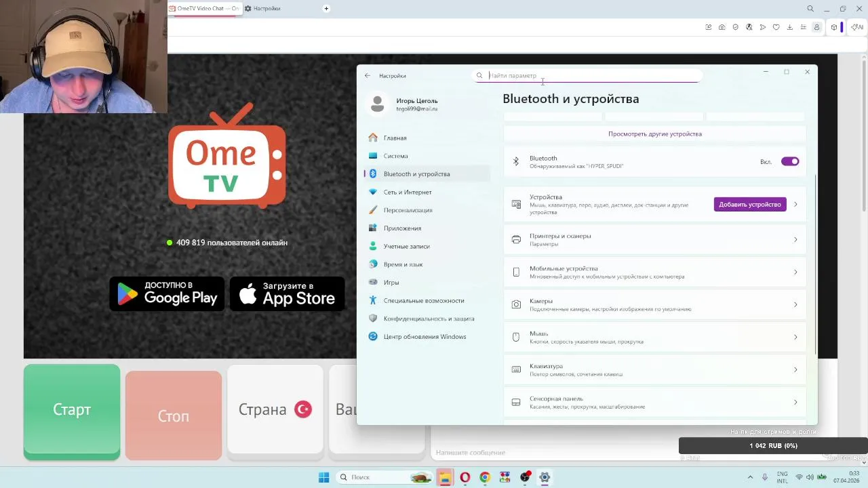Open the Settings gear in taskbar
Screen dimensions: 868x488
544,477
